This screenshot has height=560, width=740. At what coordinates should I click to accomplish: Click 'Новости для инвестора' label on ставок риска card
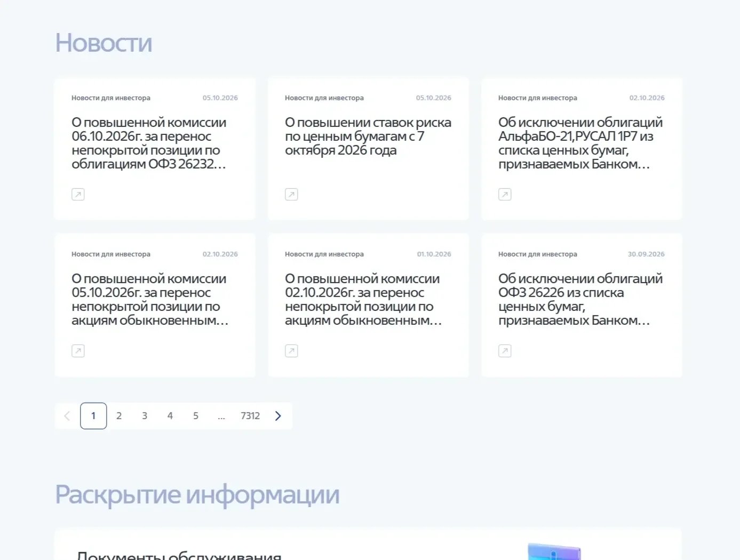point(324,98)
